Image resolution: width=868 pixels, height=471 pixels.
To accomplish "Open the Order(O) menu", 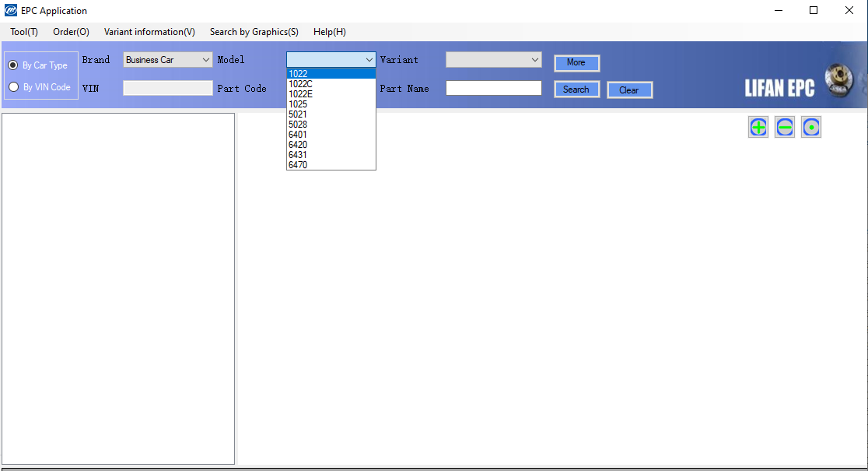I will click(x=71, y=32).
